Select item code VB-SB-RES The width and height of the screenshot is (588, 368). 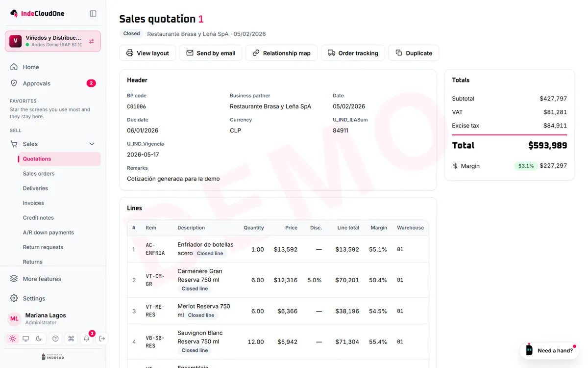[155, 342]
